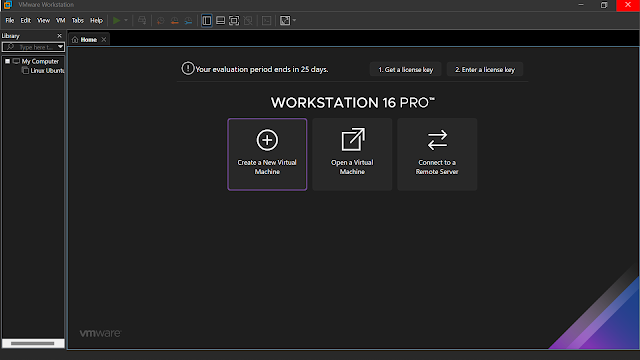Screen dimensions: 640x360
Task: Collapse the My Computer tree node
Action: pyautogui.click(x=7, y=61)
